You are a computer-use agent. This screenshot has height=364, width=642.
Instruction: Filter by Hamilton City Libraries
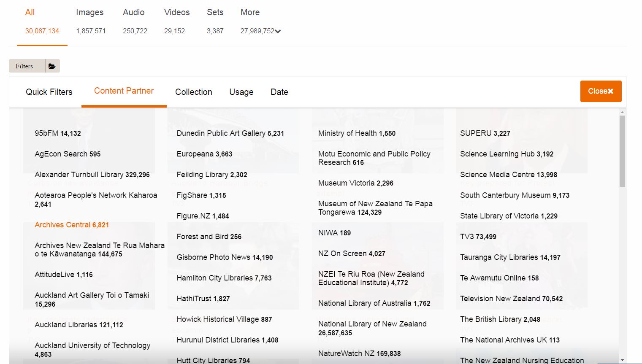pyautogui.click(x=224, y=278)
